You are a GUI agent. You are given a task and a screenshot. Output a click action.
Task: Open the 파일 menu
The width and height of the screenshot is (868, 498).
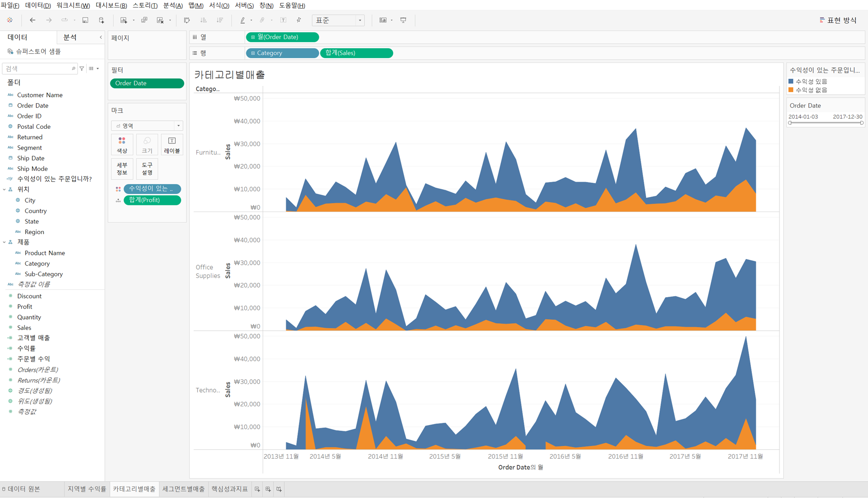(x=10, y=5)
